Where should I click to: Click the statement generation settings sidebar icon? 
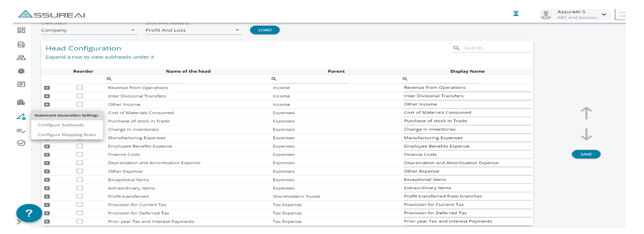pyautogui.click(x=21, y=117)
